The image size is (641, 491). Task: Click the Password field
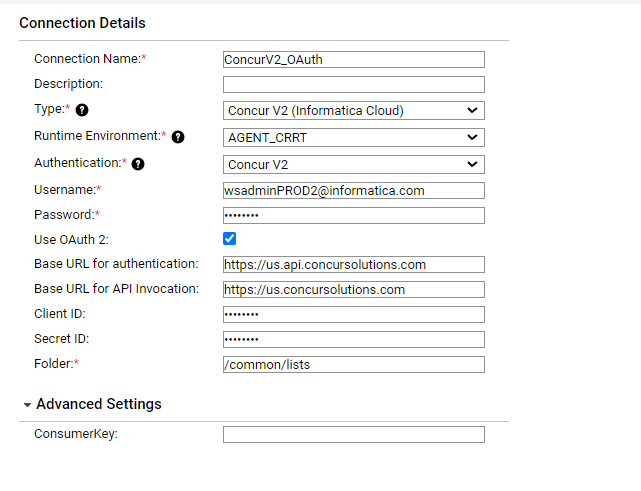(354, 215)
